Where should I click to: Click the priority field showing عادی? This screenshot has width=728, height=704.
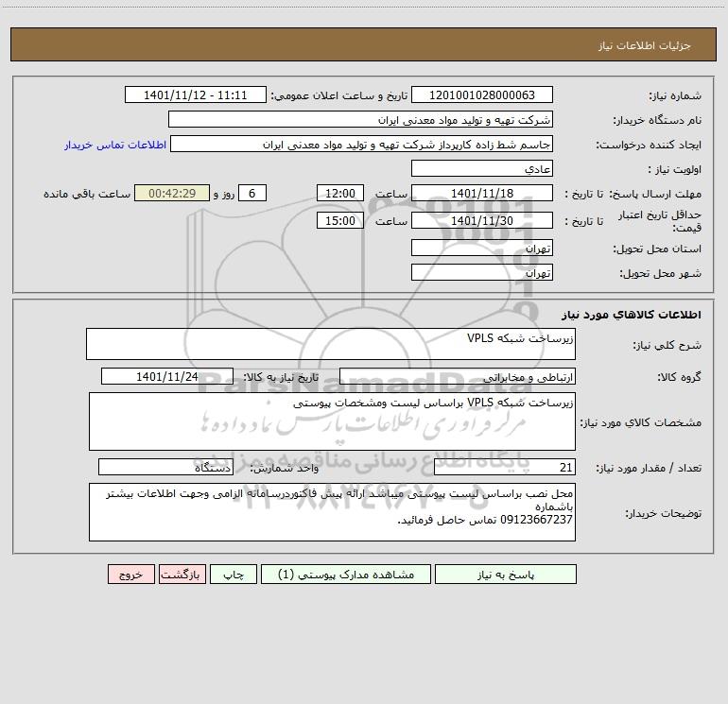482,168
